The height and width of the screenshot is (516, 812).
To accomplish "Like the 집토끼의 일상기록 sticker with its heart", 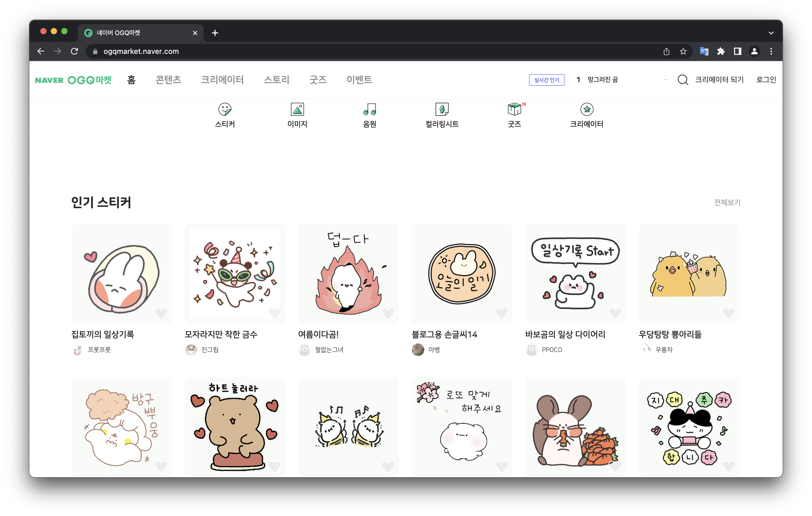I will pyautogui.click(x=161, y=313).
